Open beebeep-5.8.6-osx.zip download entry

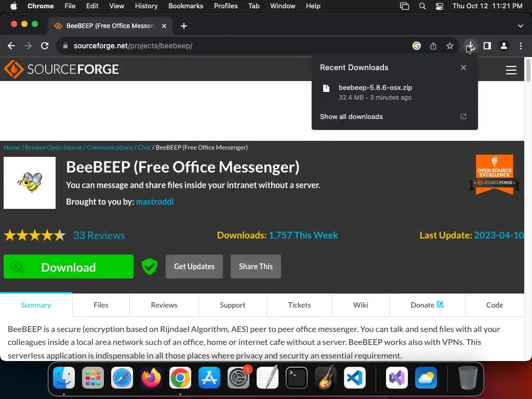pos(395,92)
